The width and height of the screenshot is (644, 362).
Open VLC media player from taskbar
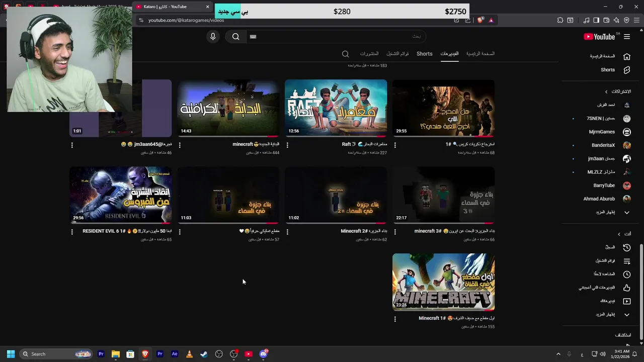tap(189, 354)
